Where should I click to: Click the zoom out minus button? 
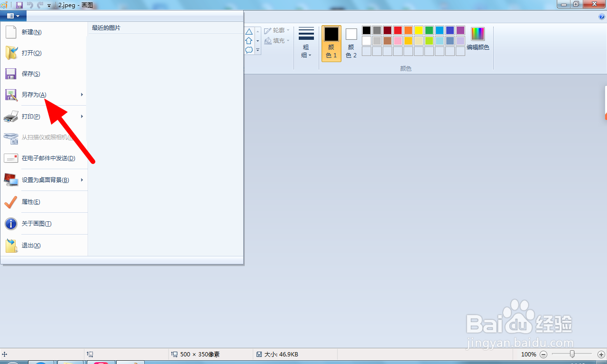pos(543,355)
